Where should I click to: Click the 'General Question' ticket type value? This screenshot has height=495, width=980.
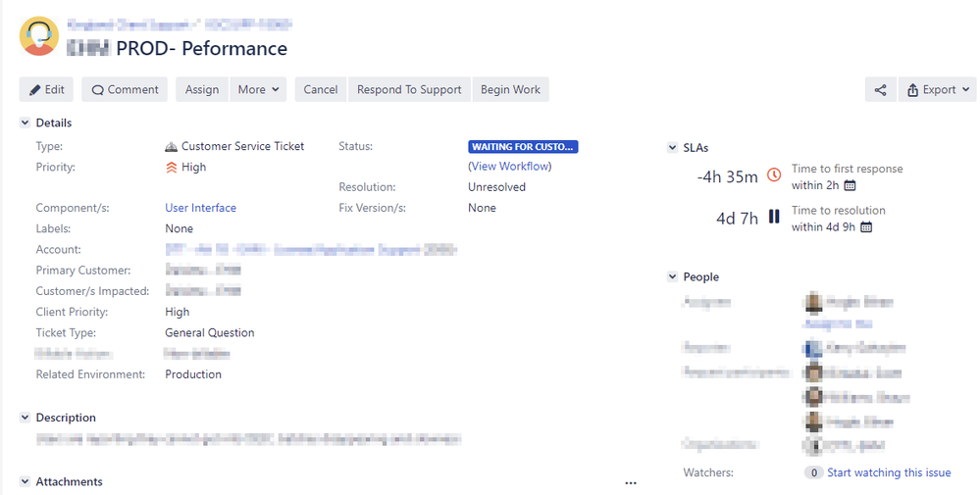click(x=209, y=332)
